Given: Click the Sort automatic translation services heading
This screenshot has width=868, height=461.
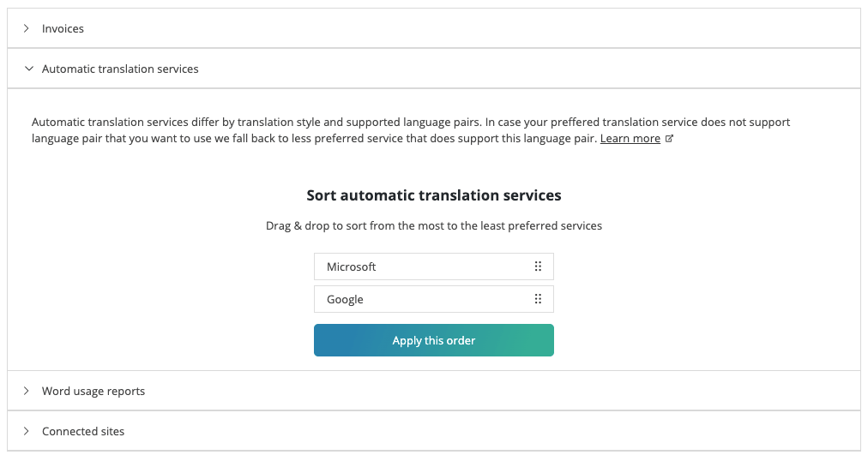Looking at the screenshot, I should click(x=433, y=195).
